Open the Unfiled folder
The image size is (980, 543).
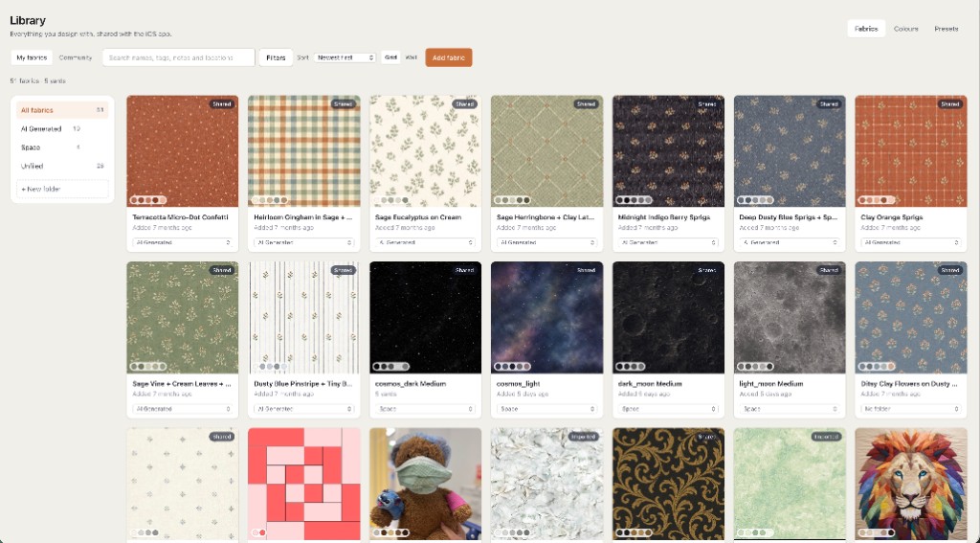(x=62, y=167)
